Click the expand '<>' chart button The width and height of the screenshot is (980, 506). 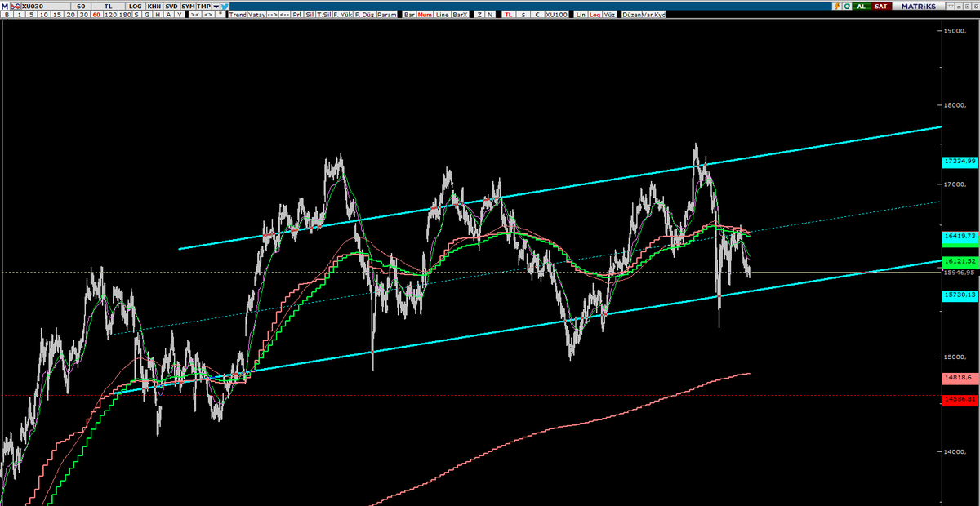click(209, 15)
